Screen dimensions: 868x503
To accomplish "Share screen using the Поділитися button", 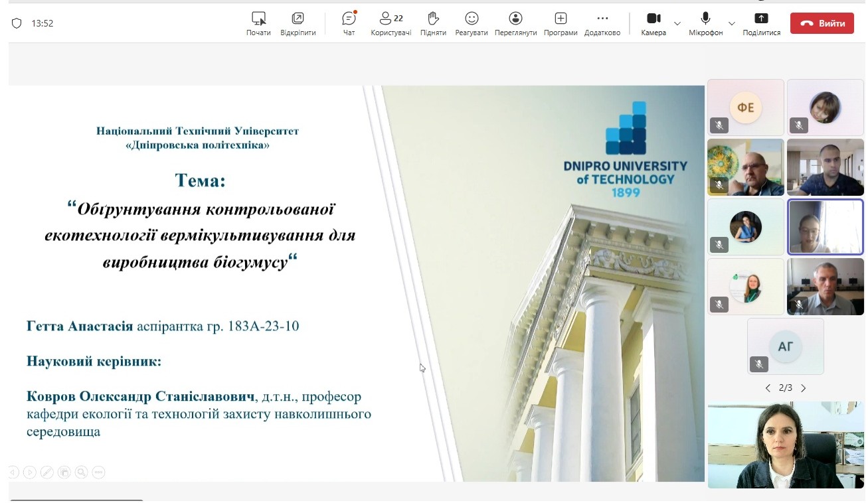I will (x=761, y=23).
